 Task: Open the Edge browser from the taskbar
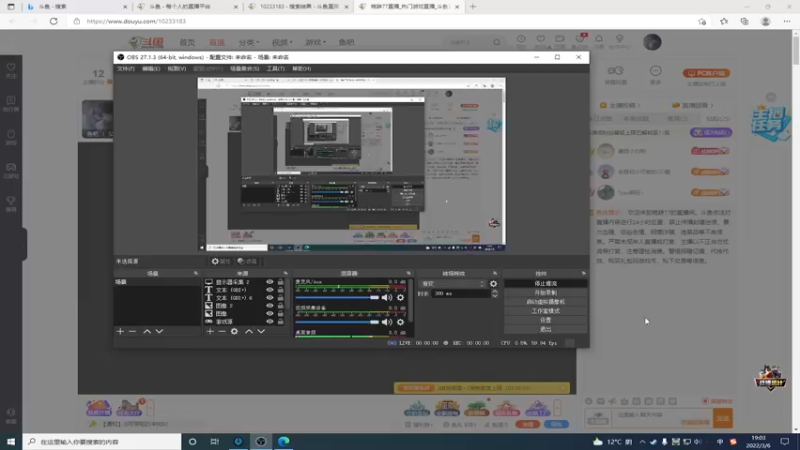click(284, 441)
